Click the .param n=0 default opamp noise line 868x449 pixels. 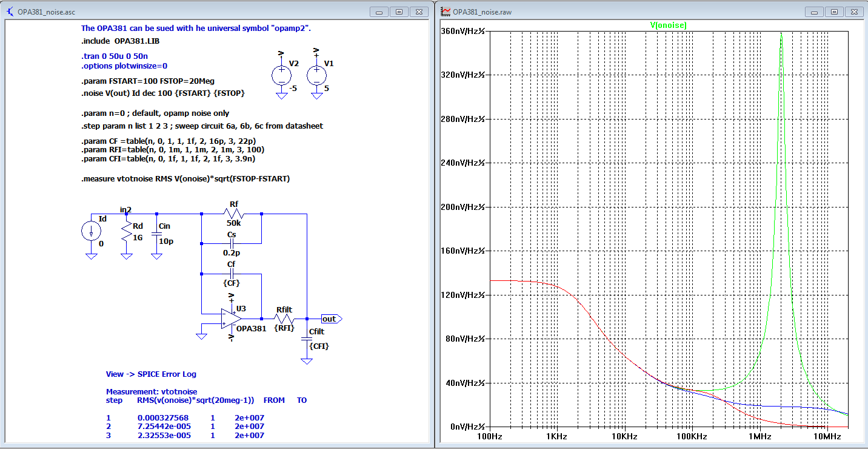(x=155, y=113)
